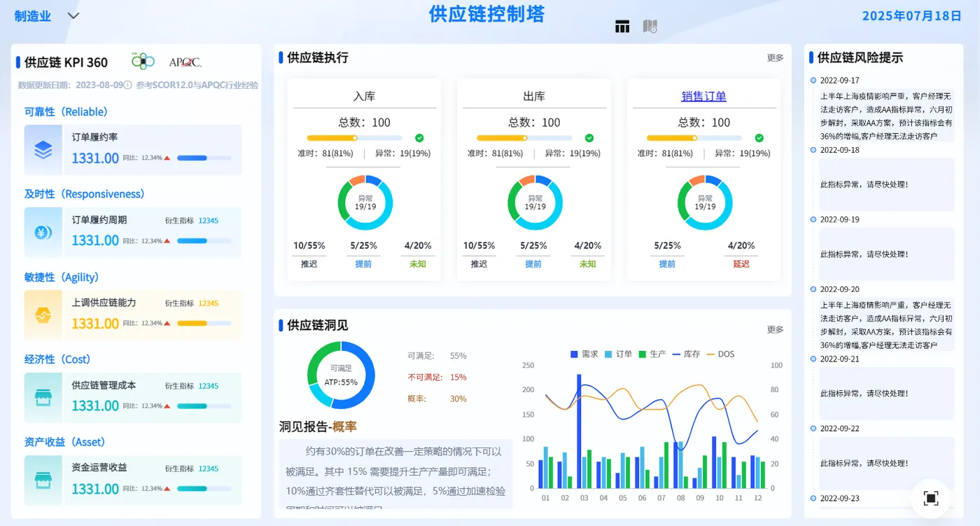Open fullscreen with the scan-frame icon

(x=930, y=498)
